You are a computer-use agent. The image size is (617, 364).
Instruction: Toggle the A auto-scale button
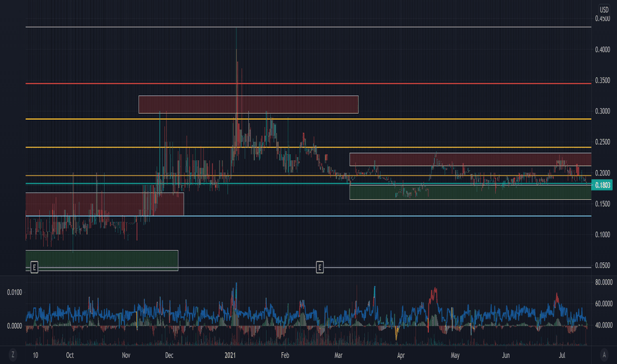click(604, 355)
